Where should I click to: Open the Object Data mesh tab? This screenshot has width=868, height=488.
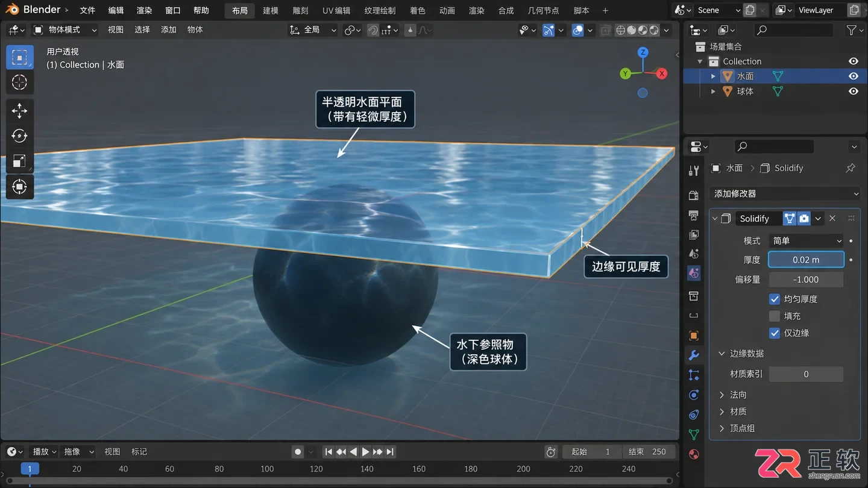pos(694,434)
